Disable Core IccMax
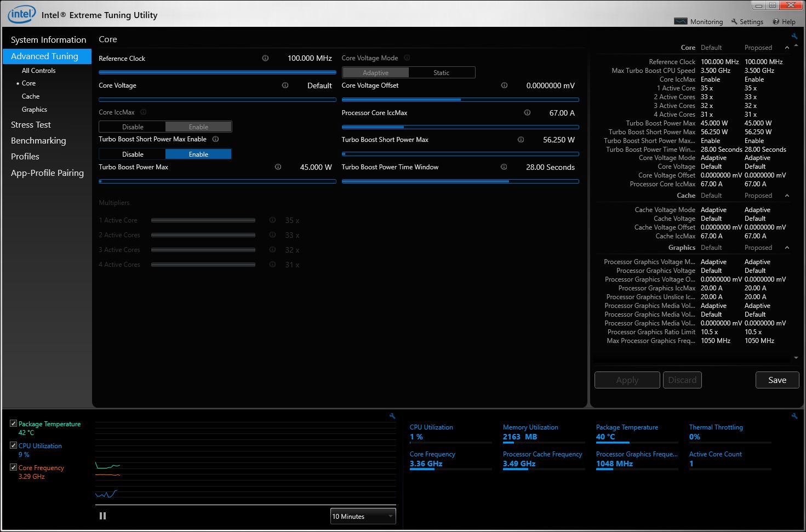 point(133,127)
